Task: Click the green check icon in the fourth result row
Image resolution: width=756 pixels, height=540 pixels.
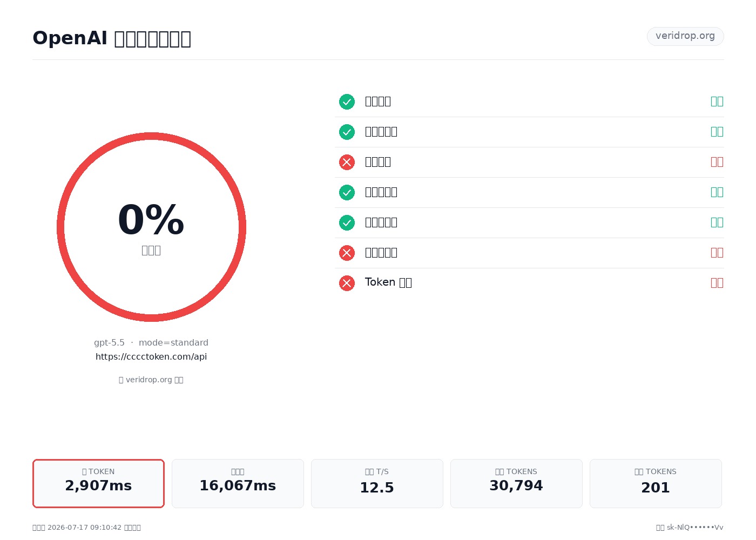Action: pyautogui.click(x=347, y=192)
